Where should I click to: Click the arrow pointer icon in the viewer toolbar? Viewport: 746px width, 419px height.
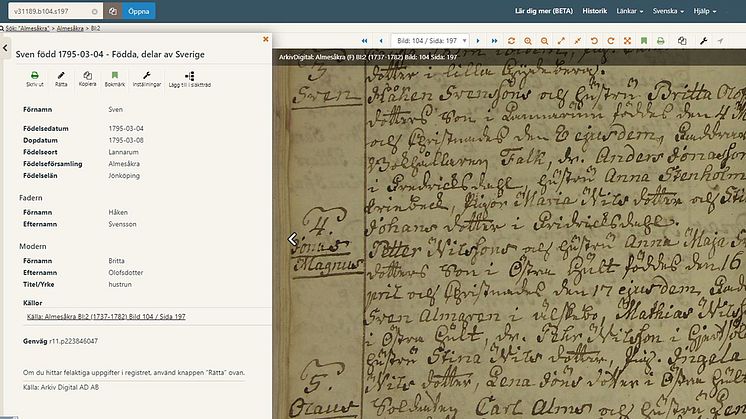tap(720, 41)
